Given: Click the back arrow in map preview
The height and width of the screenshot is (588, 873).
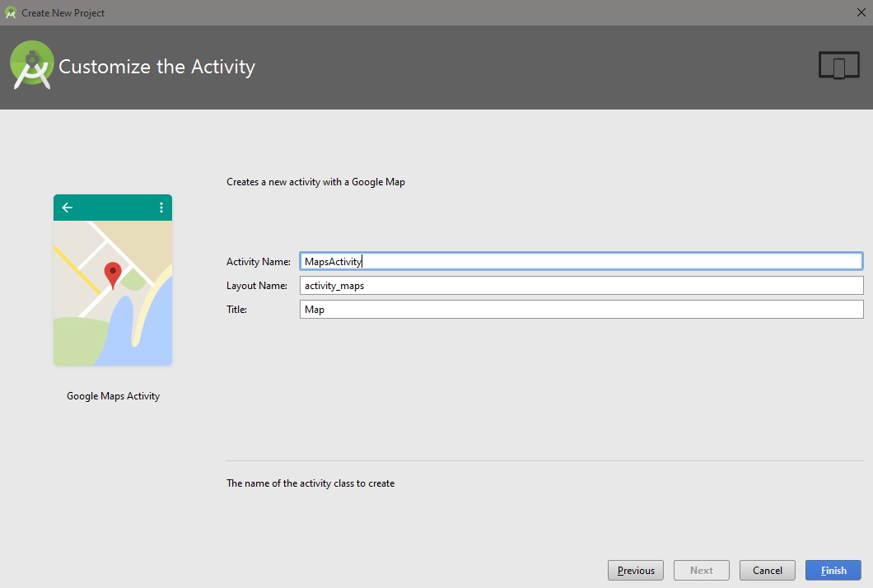Looking at the screenshot, I should click(68, 208).
